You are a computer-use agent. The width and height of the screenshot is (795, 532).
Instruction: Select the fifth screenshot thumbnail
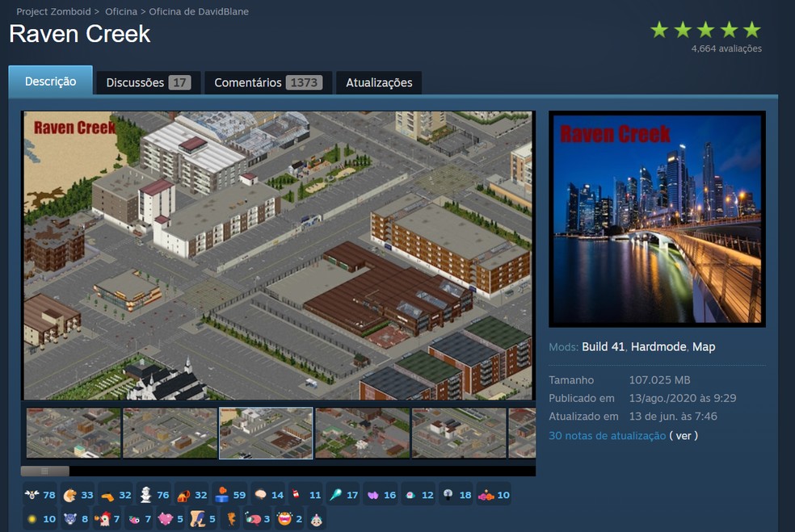(459, 434)
